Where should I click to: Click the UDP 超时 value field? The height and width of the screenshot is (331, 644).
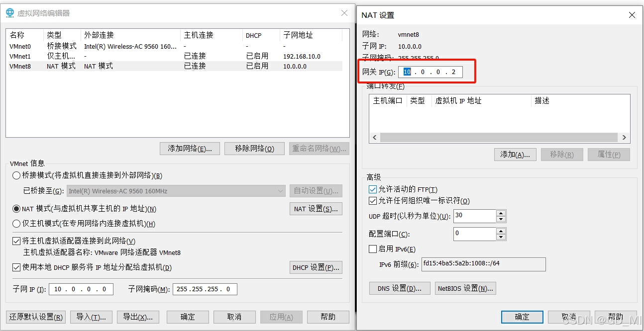475,216
